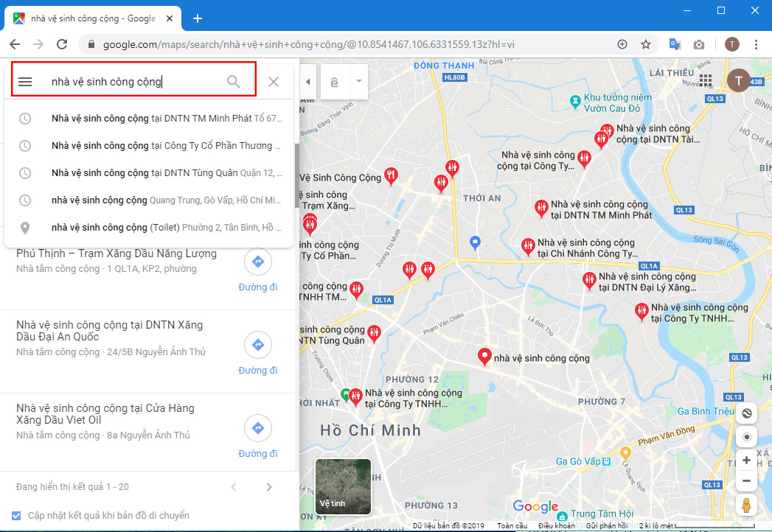
Task: Click toilet marker at DNTN Đại Lý Xăng
Action: click(x=589, y=281)
